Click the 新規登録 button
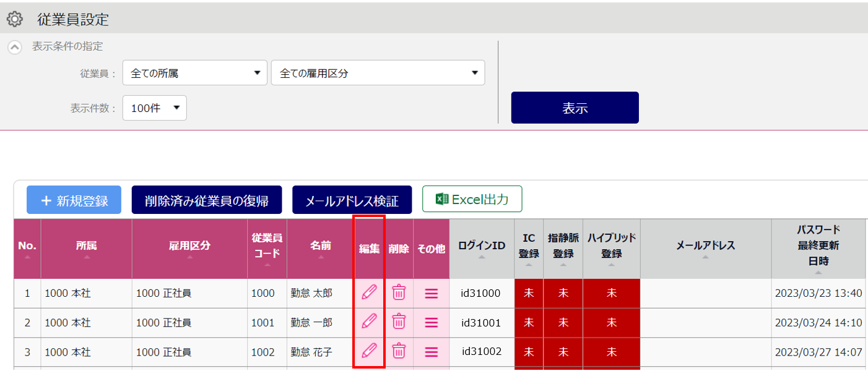Screen dimensions: 868x371 click(x=74, y=200)
